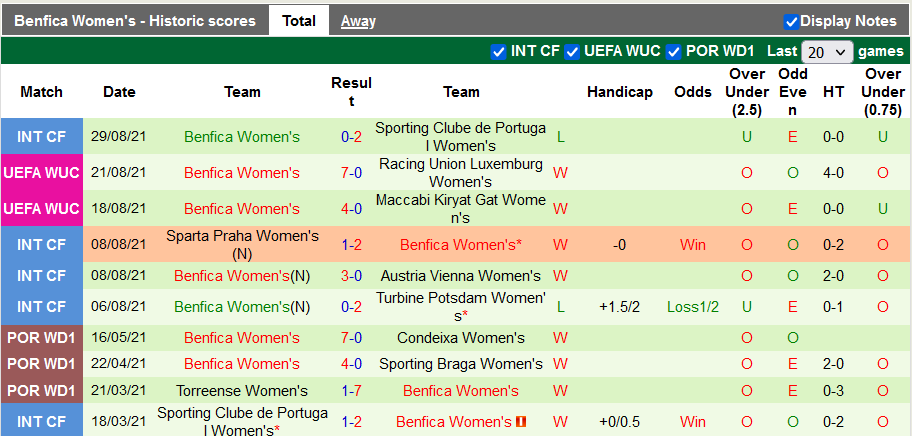Select Austria Vienna Women's team name

(461, 275)
